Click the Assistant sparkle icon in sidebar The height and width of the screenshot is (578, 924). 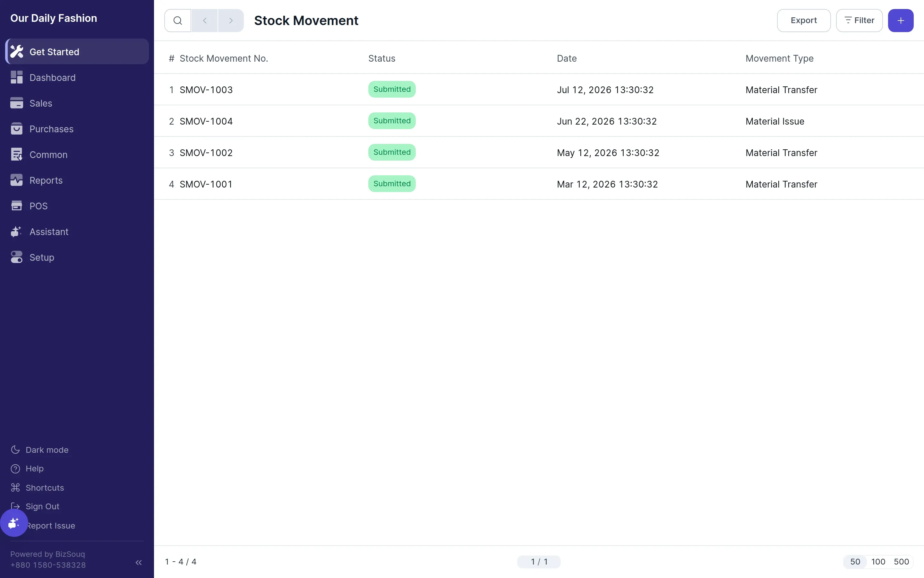17,232
